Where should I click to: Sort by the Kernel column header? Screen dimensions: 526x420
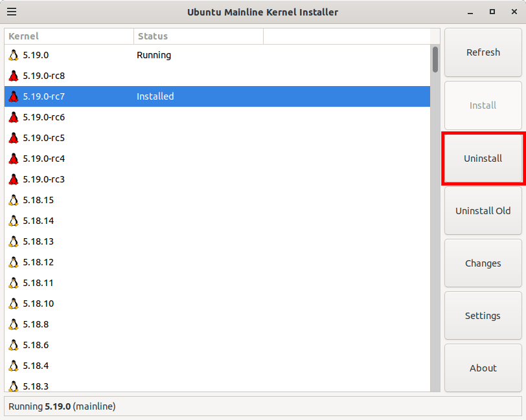(69, 36)
